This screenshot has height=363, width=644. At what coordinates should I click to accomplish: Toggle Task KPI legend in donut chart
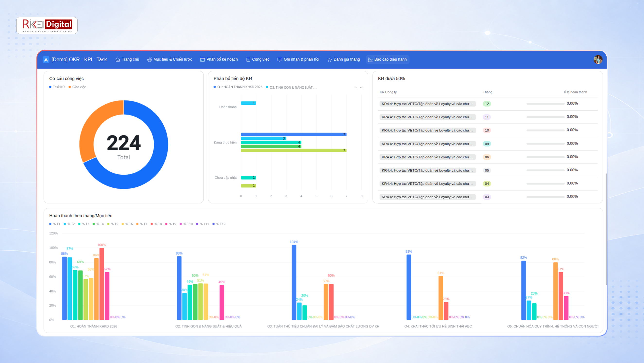[57, 87]
